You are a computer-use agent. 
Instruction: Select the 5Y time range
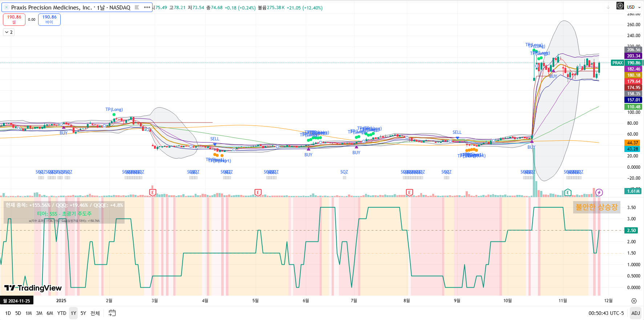[83, 313]
